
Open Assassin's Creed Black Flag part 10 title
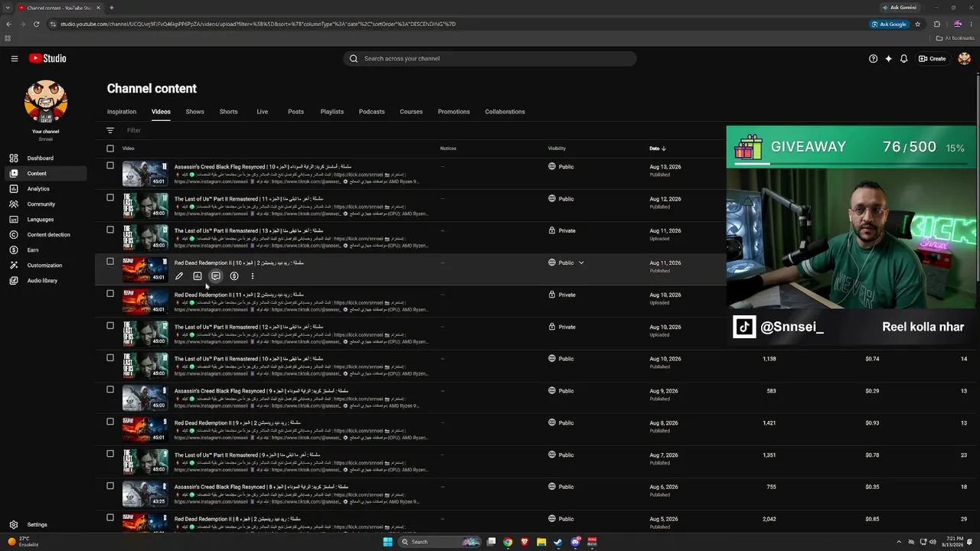tap(263, 167)
